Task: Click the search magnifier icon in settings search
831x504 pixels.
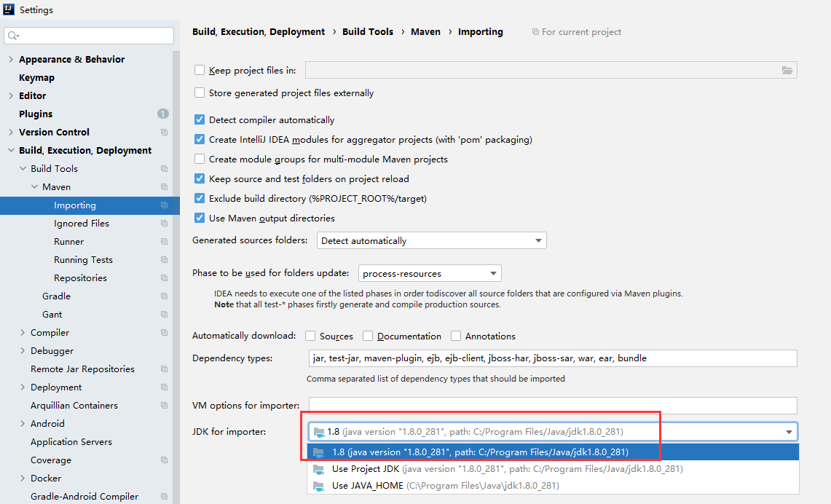Action: pyautogui.click(x=13, y=36)
